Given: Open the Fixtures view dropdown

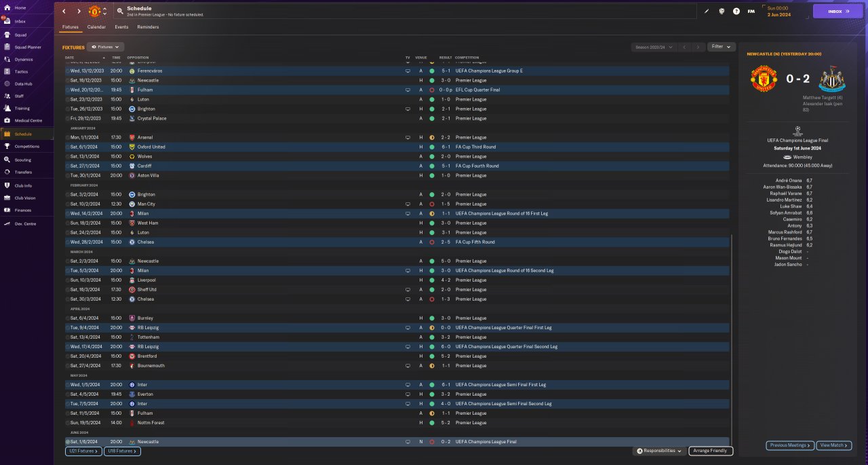Looking at the screenshot, I should [x=105, y=47].
